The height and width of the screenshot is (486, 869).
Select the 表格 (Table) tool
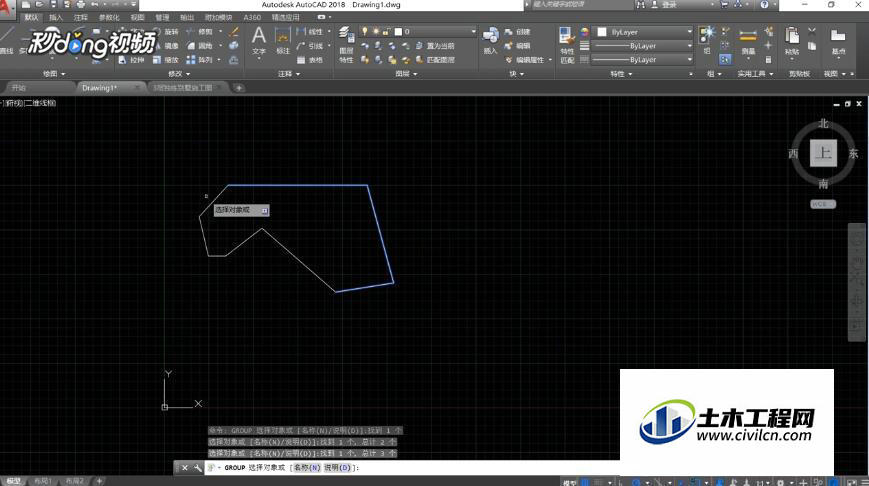310,60
